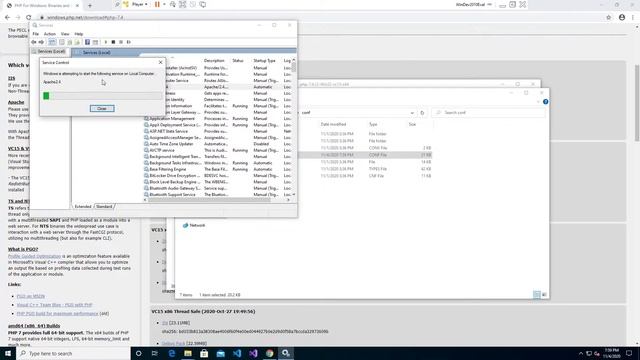The width and height of the screenshot is (640, 360).
Task: Click the Windows Start button
Action: (x=8, y=353)
